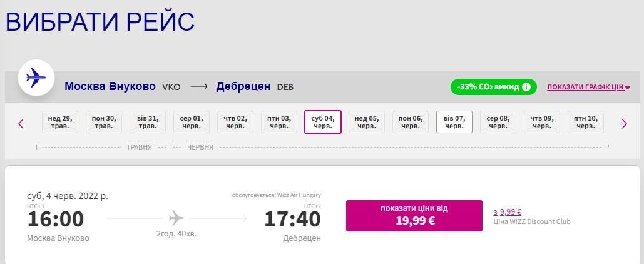Click 'показати ціни від 19,99 €' button

coord(414,215)
